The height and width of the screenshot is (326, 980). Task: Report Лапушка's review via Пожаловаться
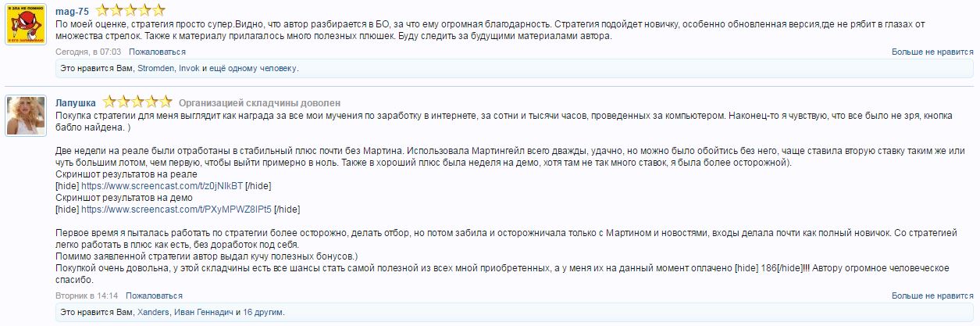coord(154,296)
